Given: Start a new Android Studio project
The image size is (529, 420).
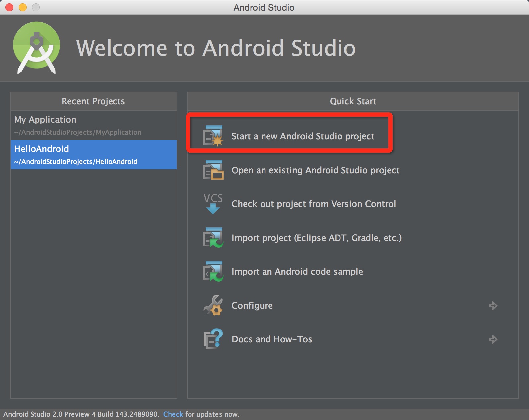Looking at the screenshot, I should pos(303,136).
